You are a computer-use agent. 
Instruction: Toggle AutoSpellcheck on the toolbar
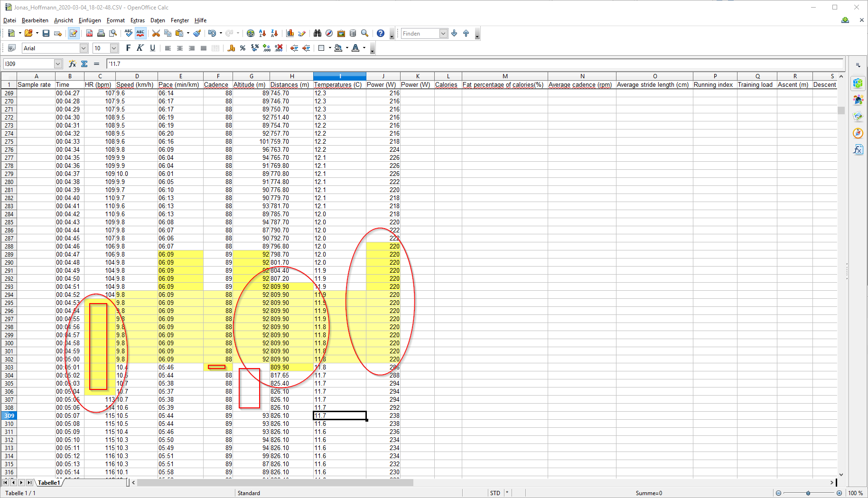click(140, 33)
